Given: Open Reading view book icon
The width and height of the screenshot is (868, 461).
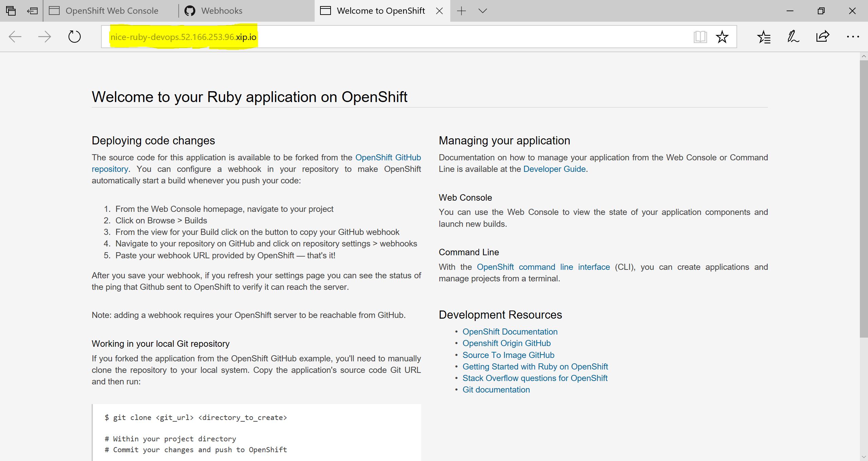Looking at the screenshot, I should click(700, 37).
